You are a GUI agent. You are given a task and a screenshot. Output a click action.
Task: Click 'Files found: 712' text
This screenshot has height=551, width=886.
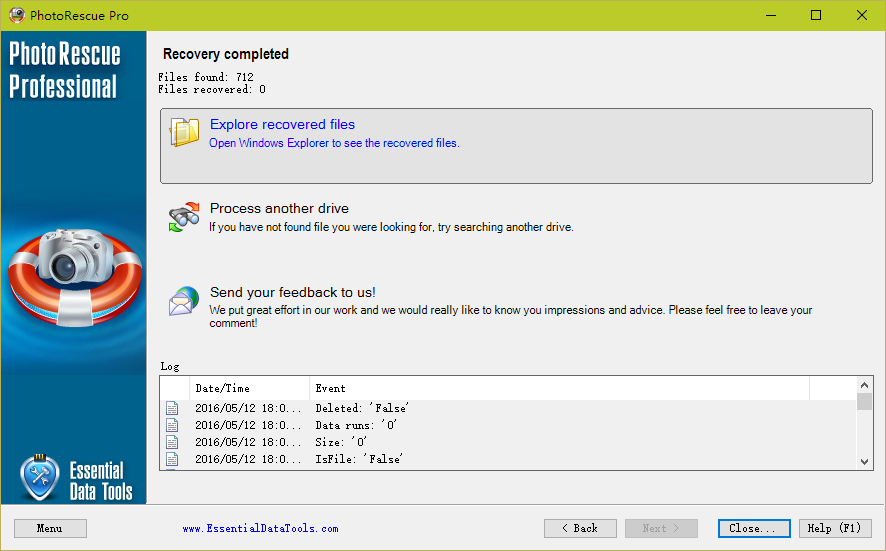point(206,77)
